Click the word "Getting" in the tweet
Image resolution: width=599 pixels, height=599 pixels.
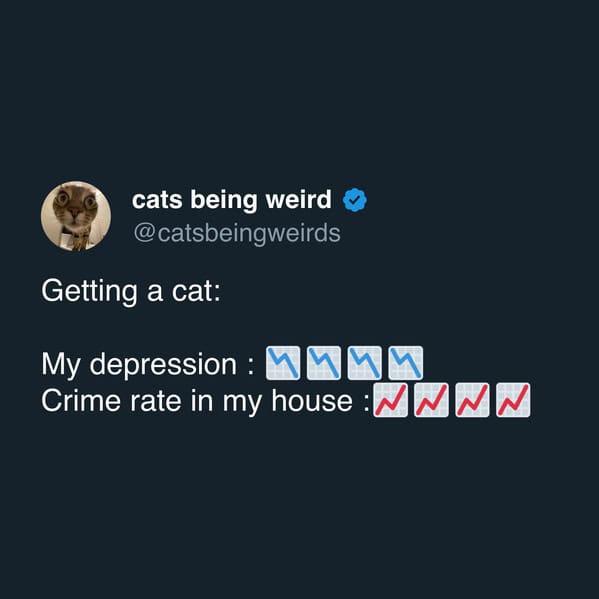pyautogui.click(x=89, y=292)
